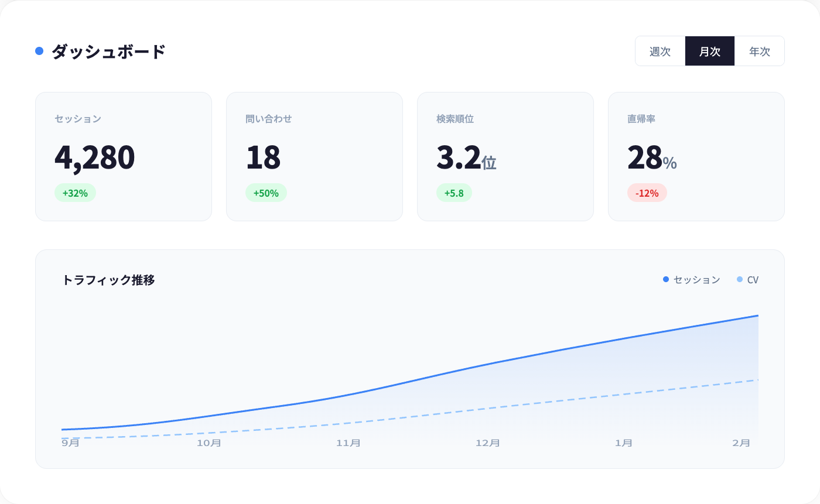Image resolution: width=820 pixels, height=504 pixels.
Task: Open the 問い合わせ 18 stat card
Action: [314, 156]
